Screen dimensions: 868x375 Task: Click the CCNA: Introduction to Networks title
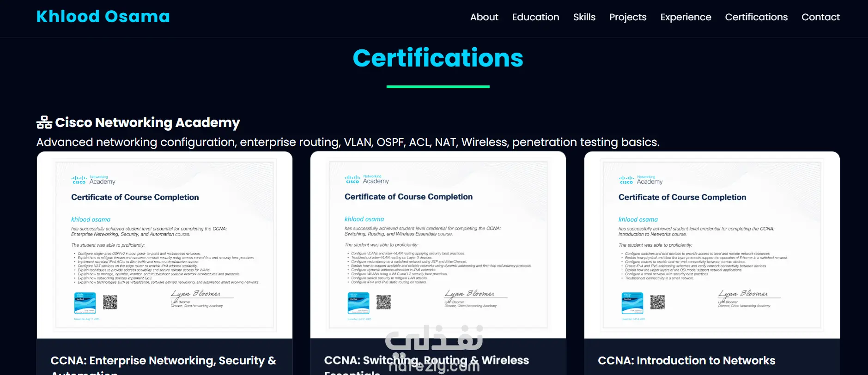(x=686, y=361)
